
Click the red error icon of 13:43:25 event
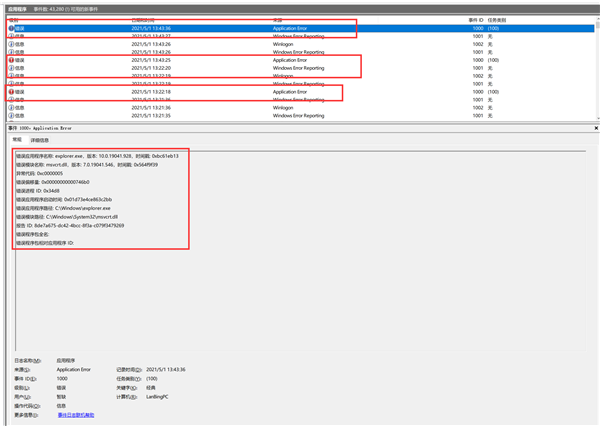11,60
